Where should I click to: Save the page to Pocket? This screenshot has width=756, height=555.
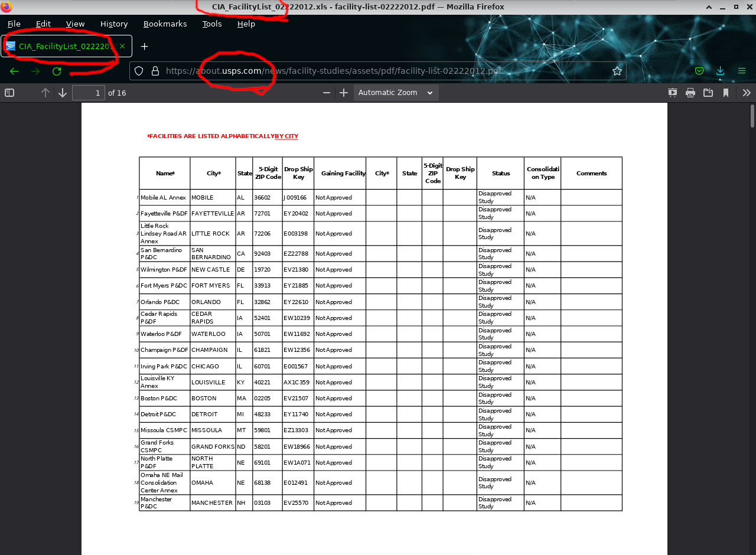coord(699,71)
